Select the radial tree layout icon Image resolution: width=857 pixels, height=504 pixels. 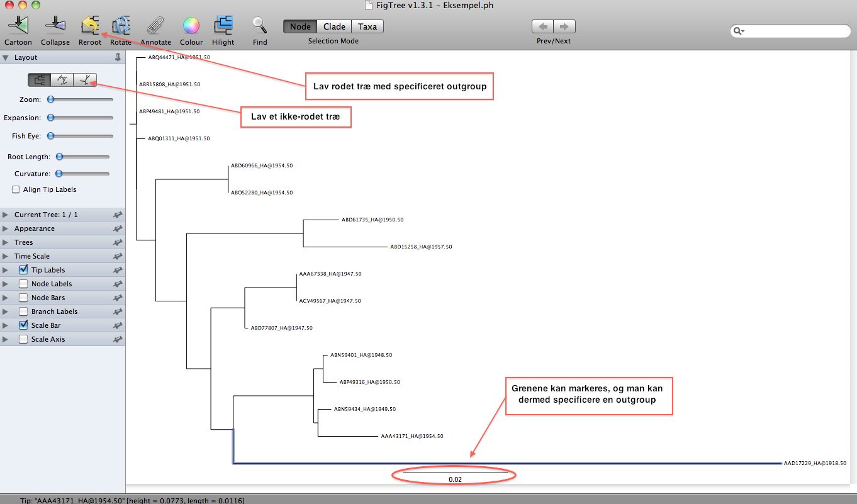[x=62, y=80]
